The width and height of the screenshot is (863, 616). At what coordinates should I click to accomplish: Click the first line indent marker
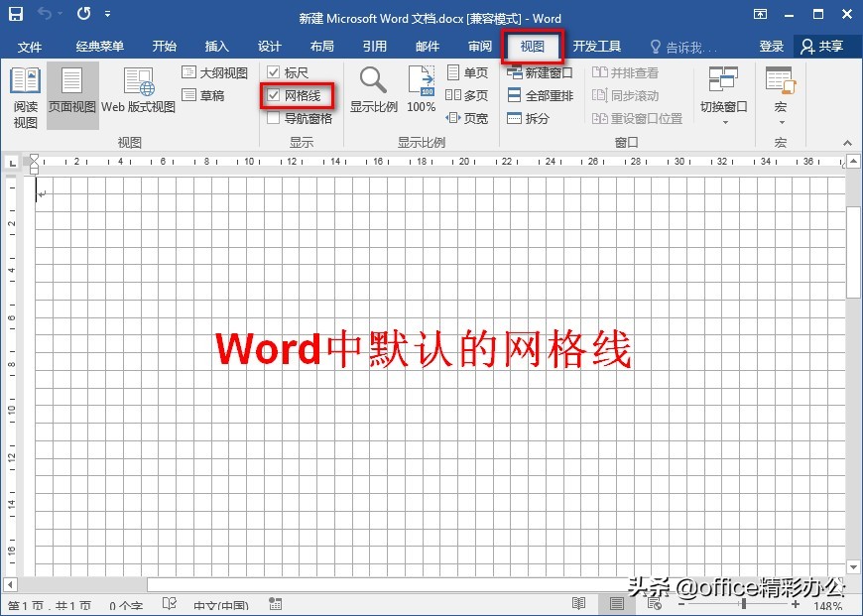pyautogui.click(x=34, y=159)
